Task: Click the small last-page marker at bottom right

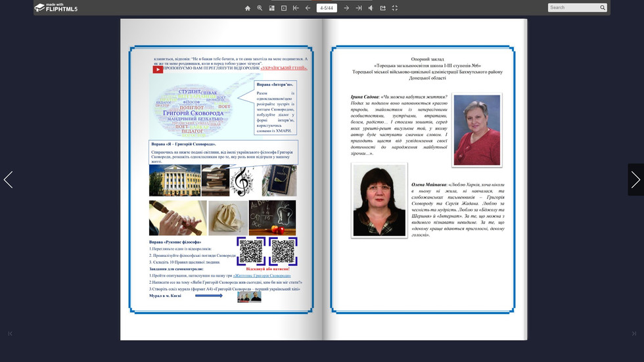Action: [633, 334]
